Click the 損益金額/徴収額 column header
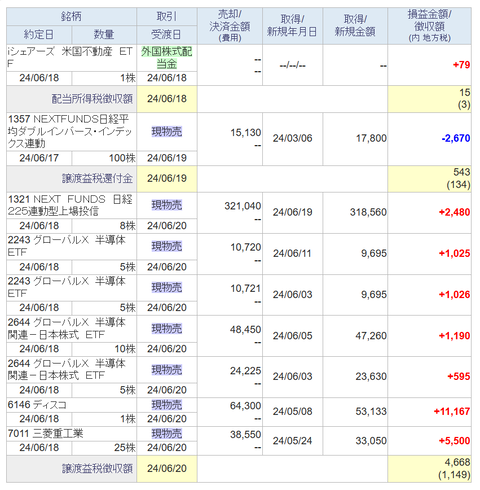Viewport: 480px width, 490px height. [430, 26]
